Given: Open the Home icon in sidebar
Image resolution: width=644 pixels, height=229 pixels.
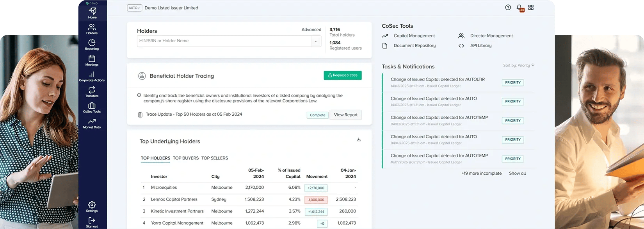Looking at the screenshot, I should click(92, 13).
